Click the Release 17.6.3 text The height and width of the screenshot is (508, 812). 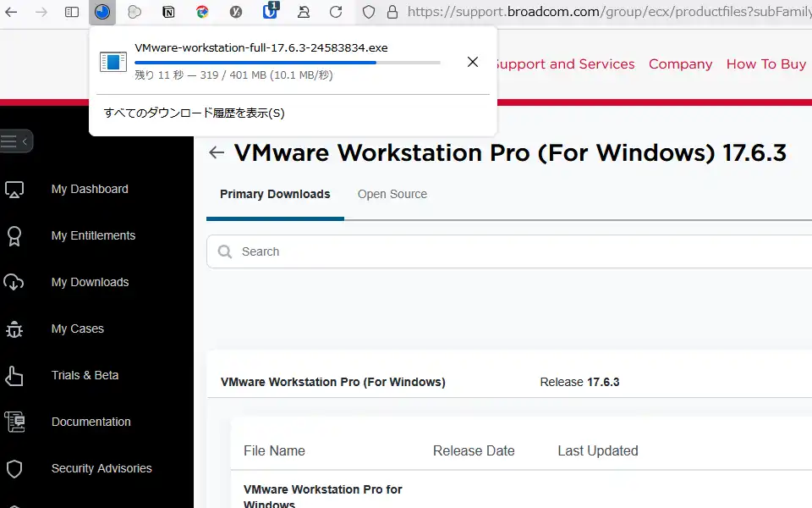tap(579, 382)
